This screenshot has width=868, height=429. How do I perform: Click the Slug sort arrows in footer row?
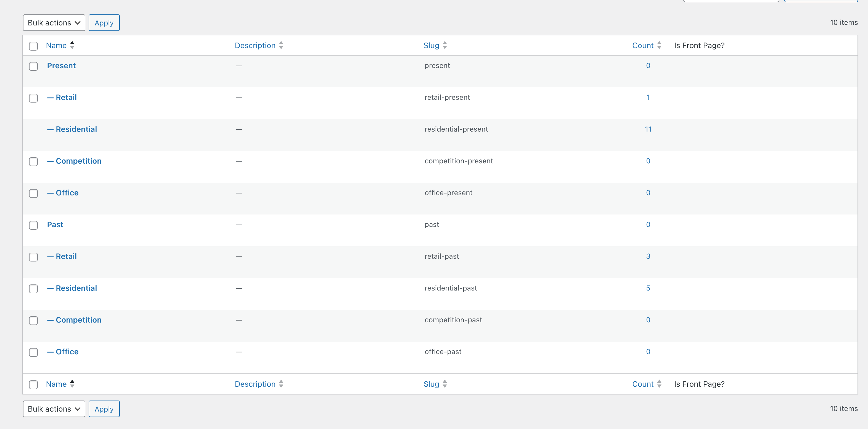point(445,384)
